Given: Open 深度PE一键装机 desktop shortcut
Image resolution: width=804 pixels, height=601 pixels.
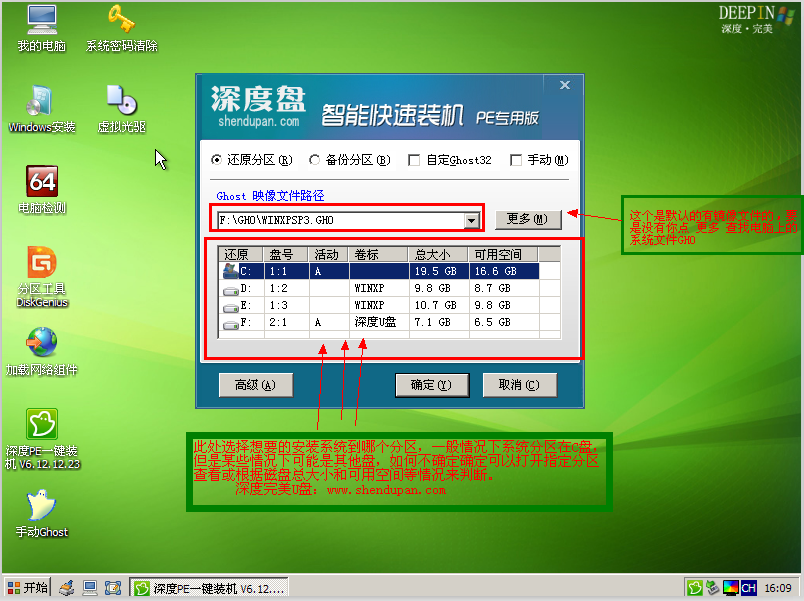Looking at the screenshot, I should tap(40, 428).
